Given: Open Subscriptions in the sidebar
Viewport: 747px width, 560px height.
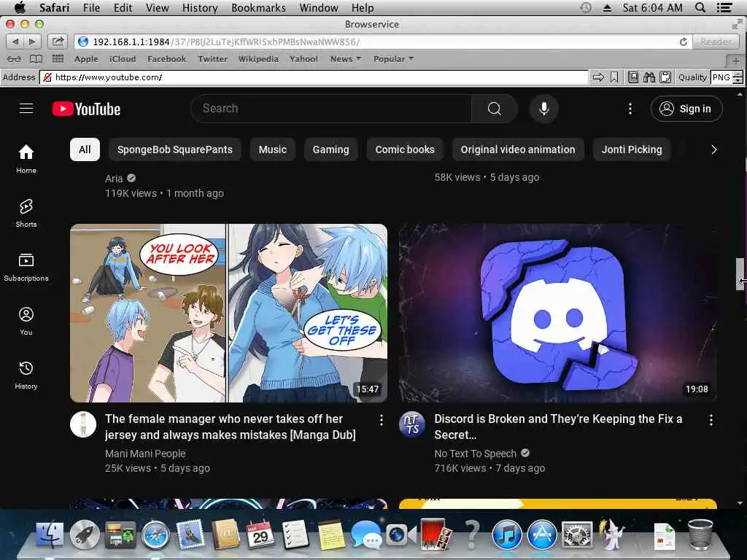Looking at the screenshot, I should 26,267.
